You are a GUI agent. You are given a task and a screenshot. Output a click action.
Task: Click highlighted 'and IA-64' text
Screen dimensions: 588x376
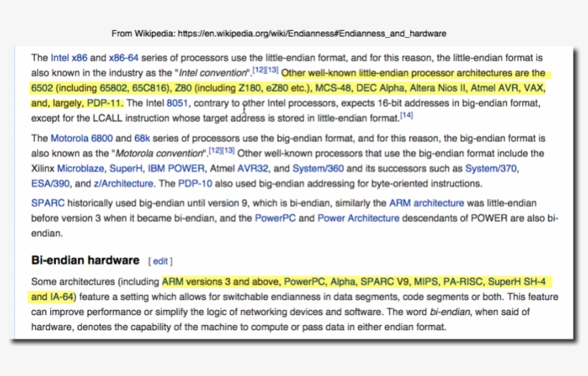click(x=52, y=297)
